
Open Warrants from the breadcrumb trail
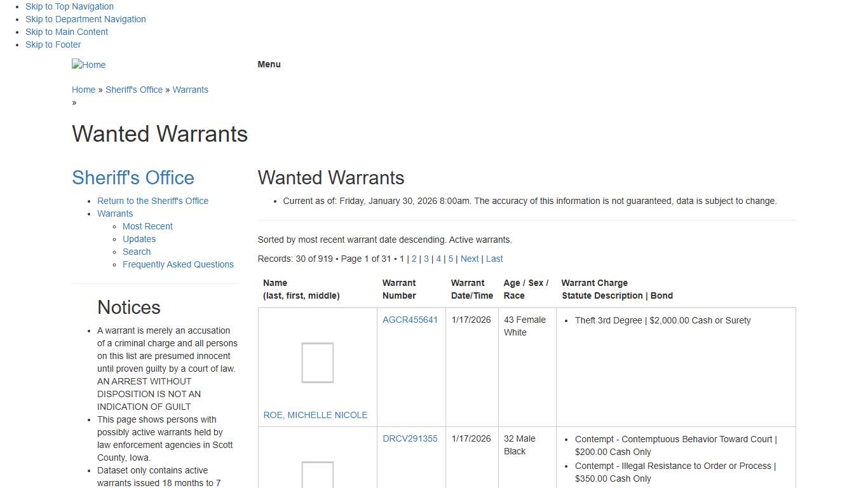coord(190,90)
